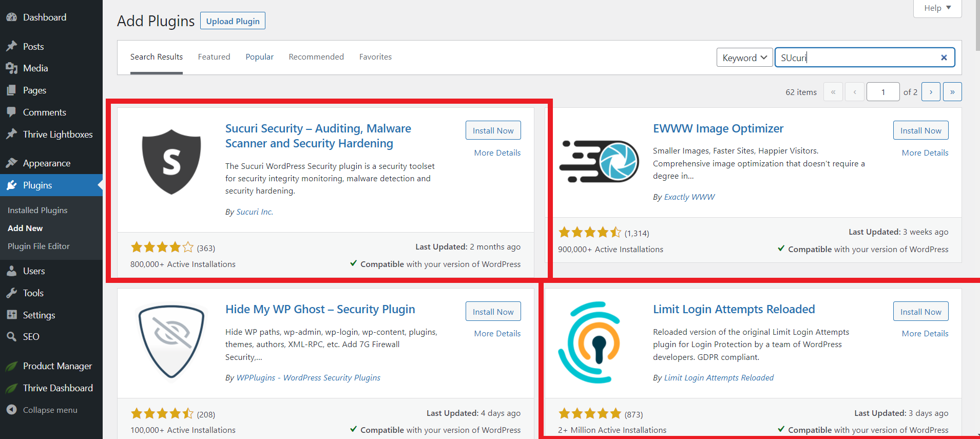Click the EWWW Image Optimizer logo
The width and height of the screenshot is (980, 439).
[599, 161]
